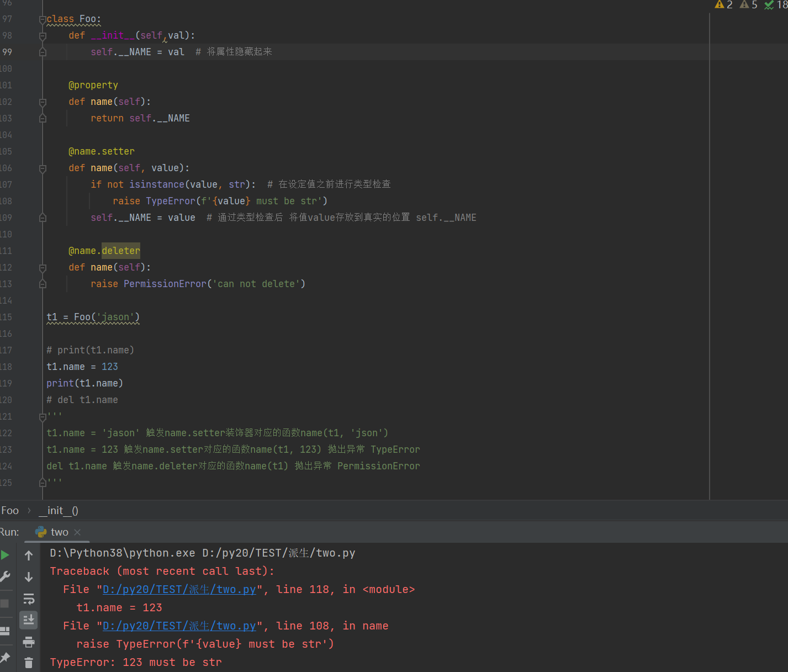Click the green typo check indicator showing 18
Image resolution: width=788 pixels, height=672 pixels.
coord(776,5)
